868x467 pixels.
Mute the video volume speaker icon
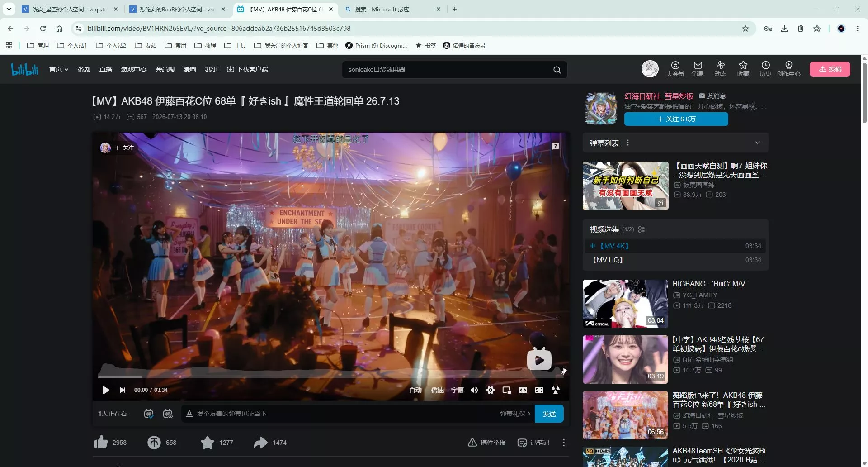(474, 390)
